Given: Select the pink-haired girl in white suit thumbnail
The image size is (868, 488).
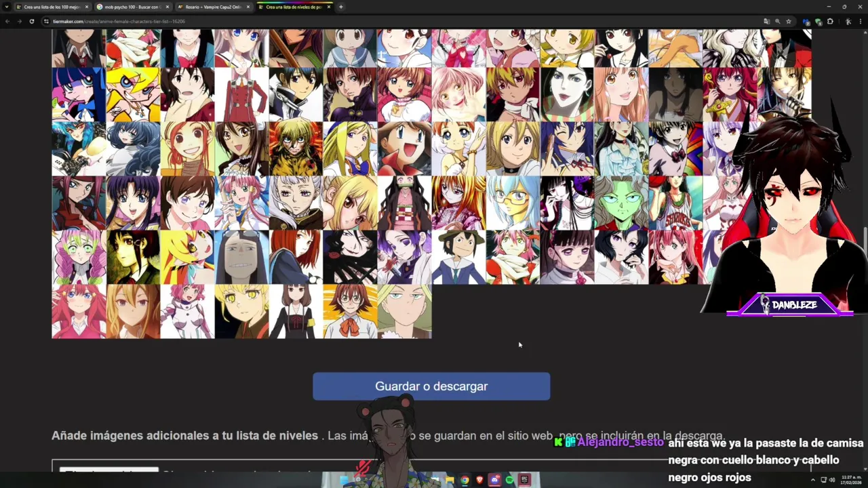Looking at the screenshot, I should pos(187,311).
